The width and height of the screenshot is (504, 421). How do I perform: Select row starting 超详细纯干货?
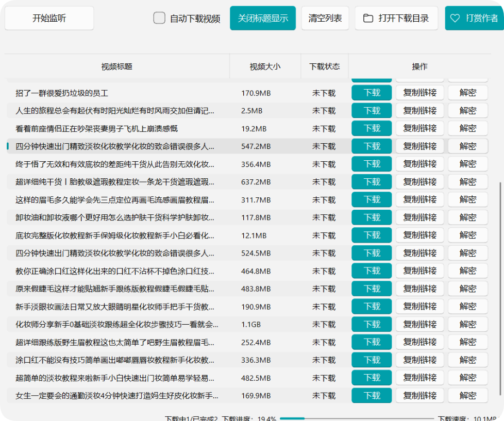click(x=247, y=182)
